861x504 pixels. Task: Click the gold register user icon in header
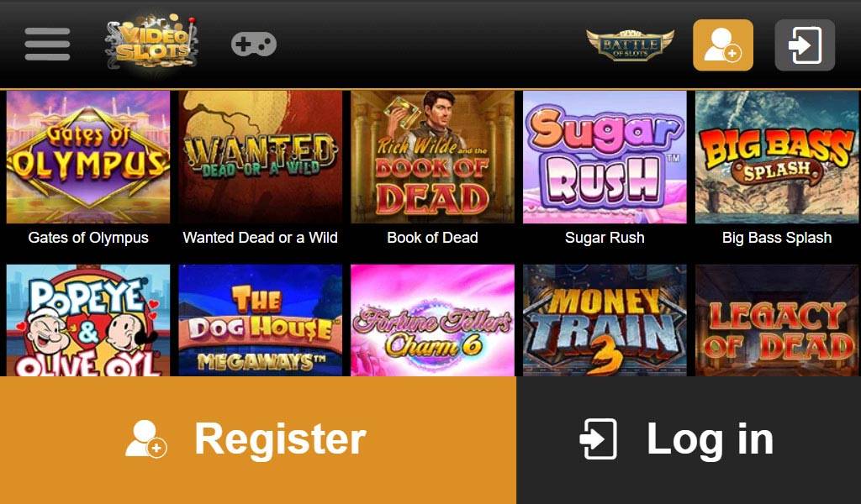click(x=722, y=45)
